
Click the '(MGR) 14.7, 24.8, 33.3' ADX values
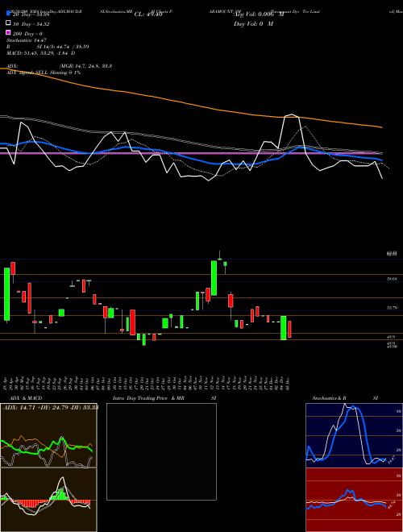[85, 66]
